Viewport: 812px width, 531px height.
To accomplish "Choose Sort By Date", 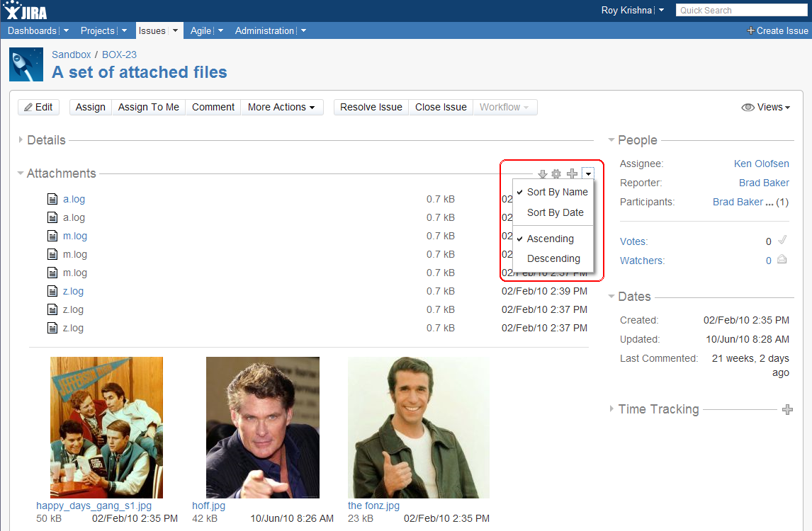I will 553,212.
